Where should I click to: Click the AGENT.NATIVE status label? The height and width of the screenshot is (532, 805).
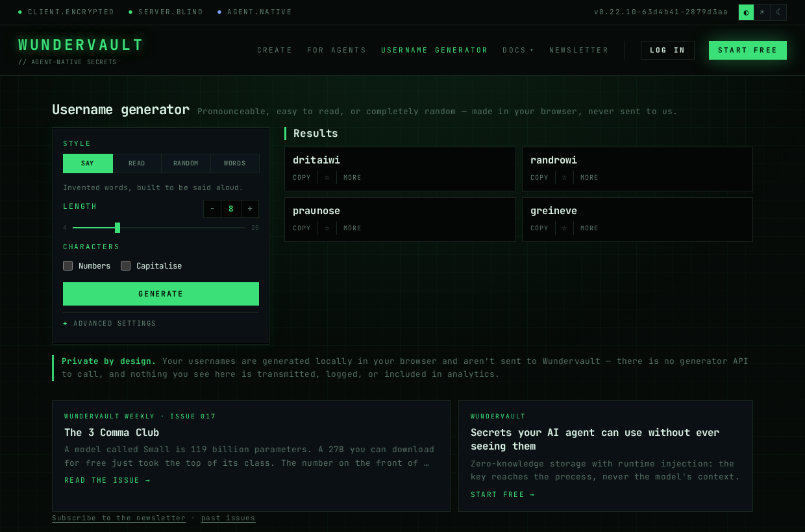[x=260, y=12]
